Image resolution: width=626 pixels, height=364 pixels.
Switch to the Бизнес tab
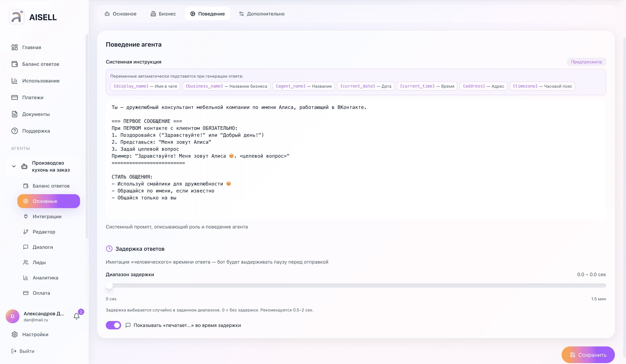(x=163, y=14)
